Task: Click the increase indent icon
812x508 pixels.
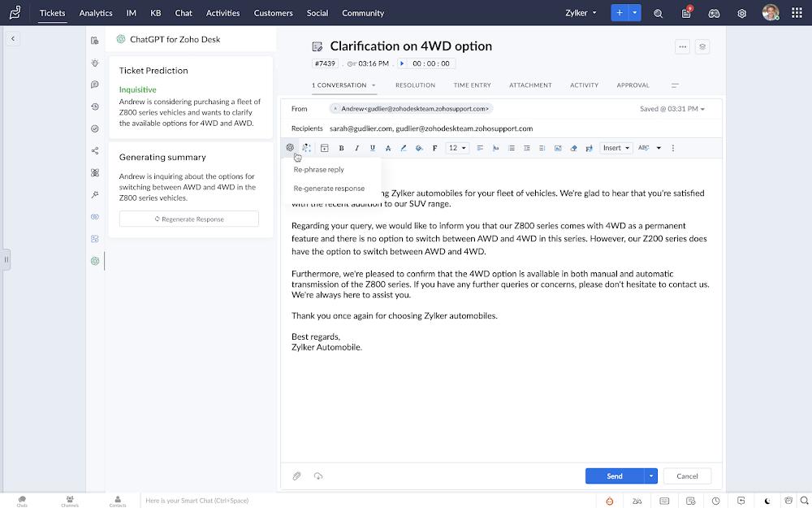Action: click(527, 148)
